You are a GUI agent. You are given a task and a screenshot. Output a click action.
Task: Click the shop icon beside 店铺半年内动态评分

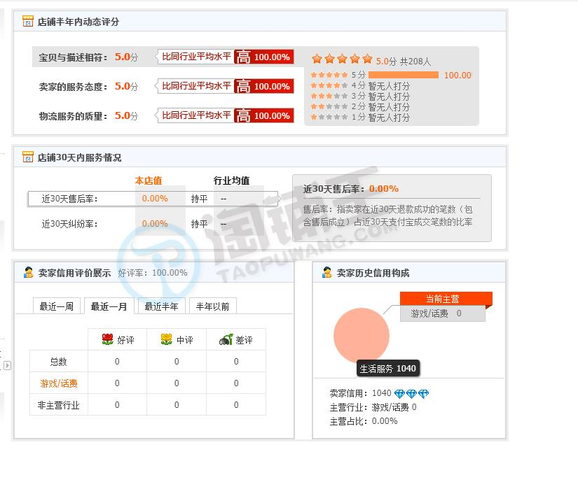tap(28, 21)
